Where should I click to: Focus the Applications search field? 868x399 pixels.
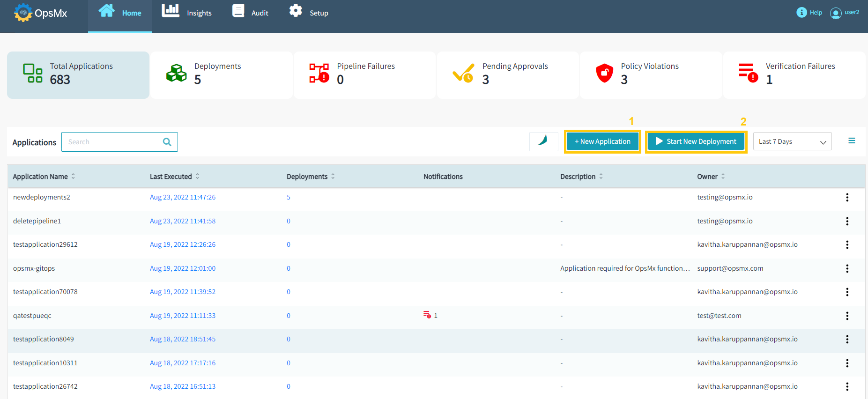pyautogui.click(x=112, y=142)
